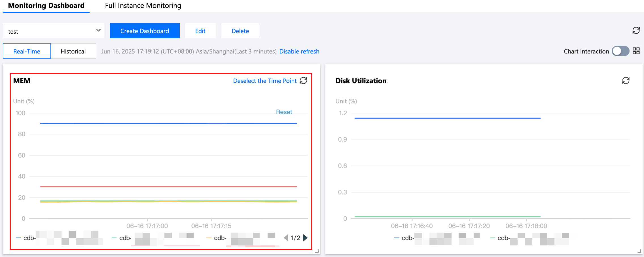
Task: Click resize handle of Disk Utilization panel
Action: point(639,251)
